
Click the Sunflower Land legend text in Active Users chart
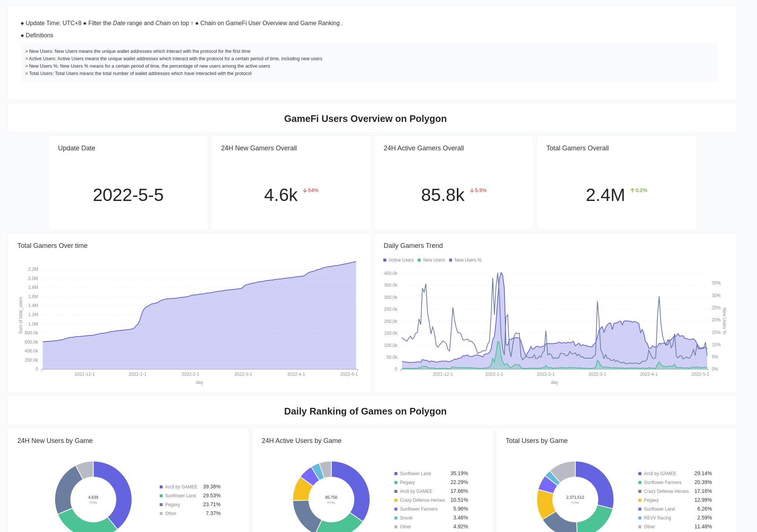(x=415, y=474)
